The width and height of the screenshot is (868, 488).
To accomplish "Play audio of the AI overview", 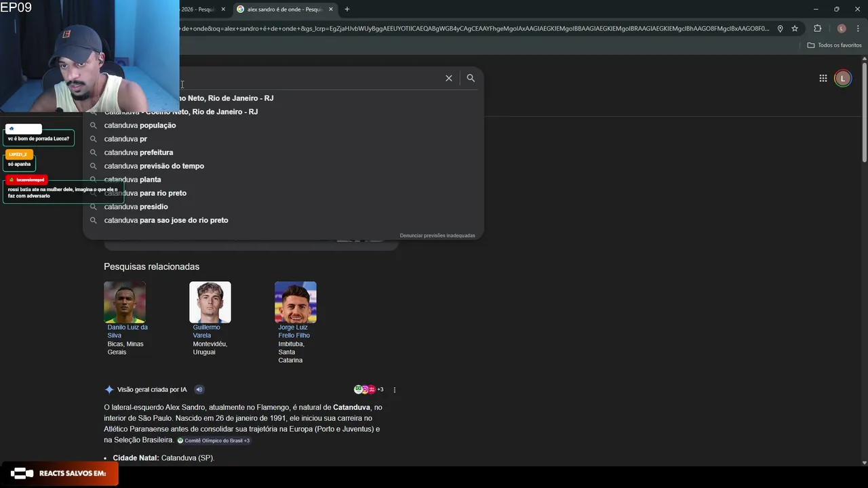I will [x=199, y=390].
